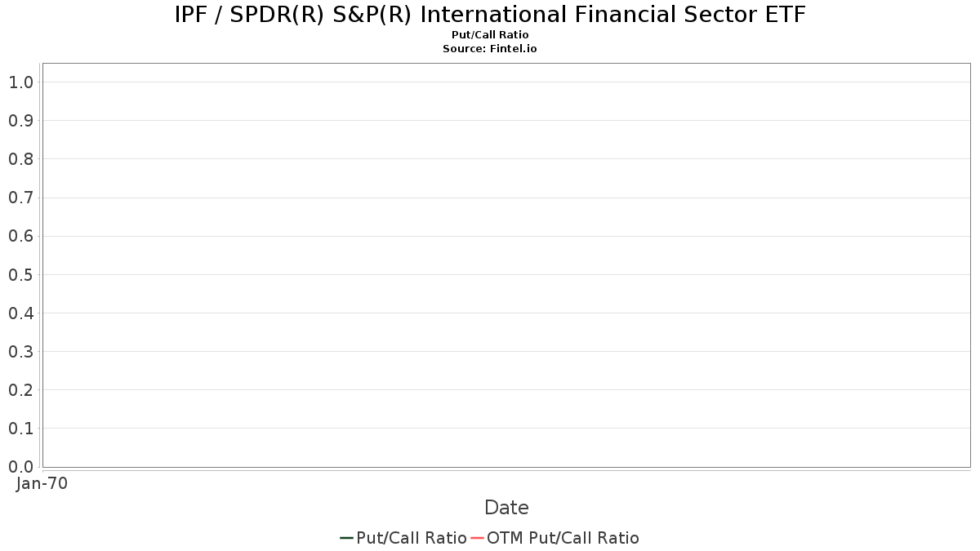Select the dark green Put/Call Ratio line swatch
The height and width of the screenshot is (551, 980).
click(x=346, y=538)
